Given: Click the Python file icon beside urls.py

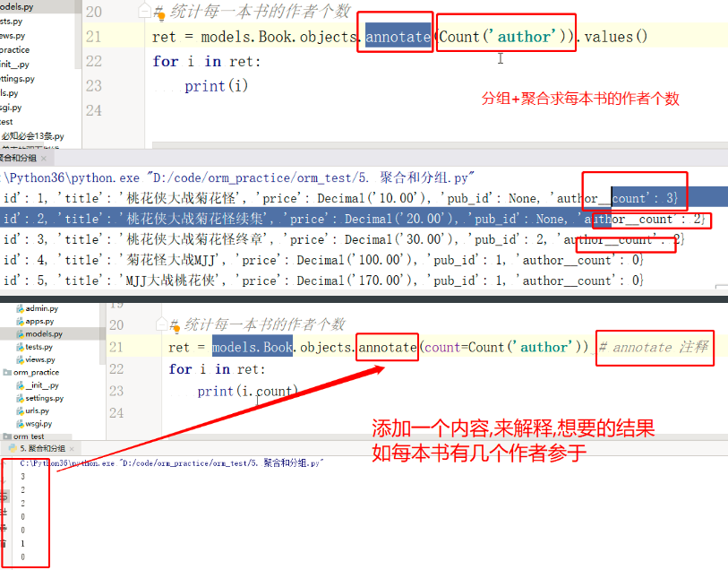Looking at the screenshot, I should [20, 411].
